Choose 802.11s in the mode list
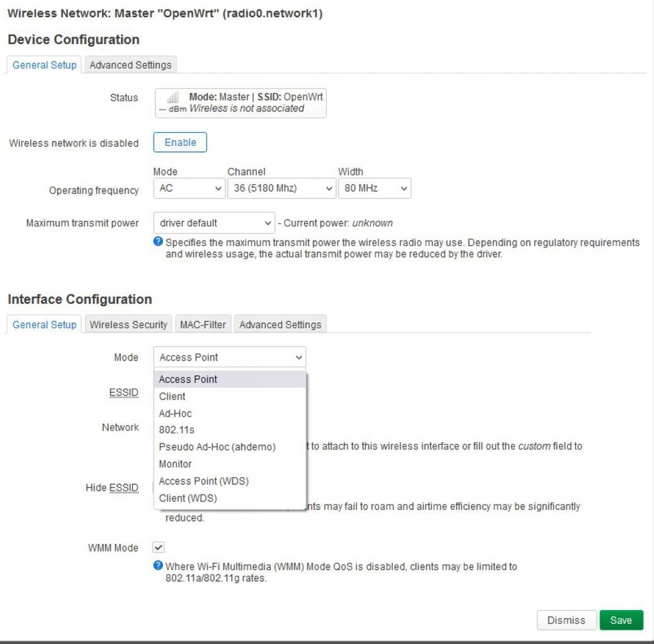This screenshot has width=654, height=644. click(230, 430)
